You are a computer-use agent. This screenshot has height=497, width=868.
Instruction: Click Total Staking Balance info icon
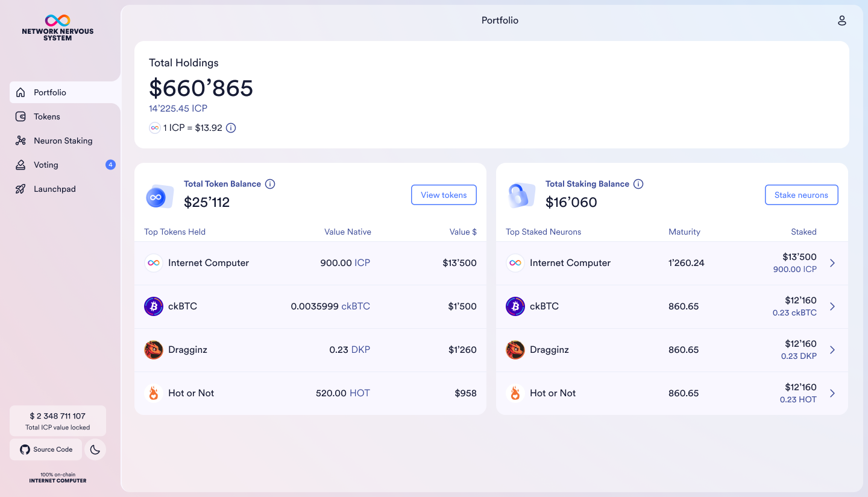pos(638,184)
